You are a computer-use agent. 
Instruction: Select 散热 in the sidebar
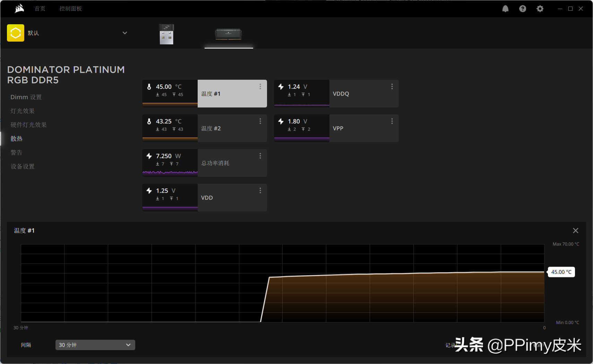coord(16,139)
